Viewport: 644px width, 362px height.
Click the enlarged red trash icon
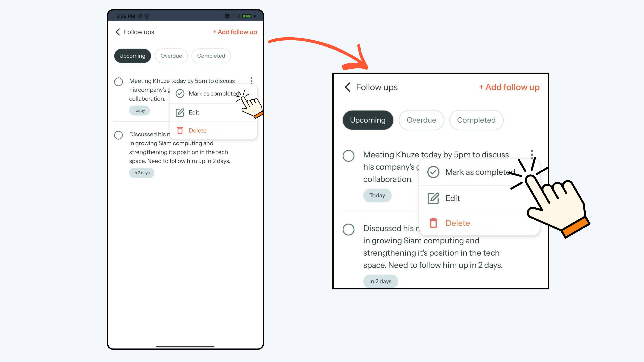[x=433, y=223]
